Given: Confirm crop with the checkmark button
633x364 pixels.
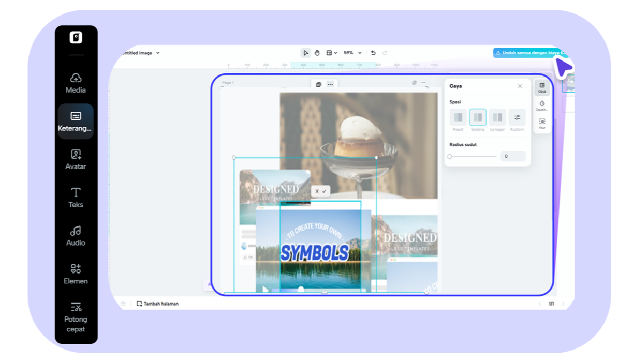Looking at the screenshot, I should point(325,191).
